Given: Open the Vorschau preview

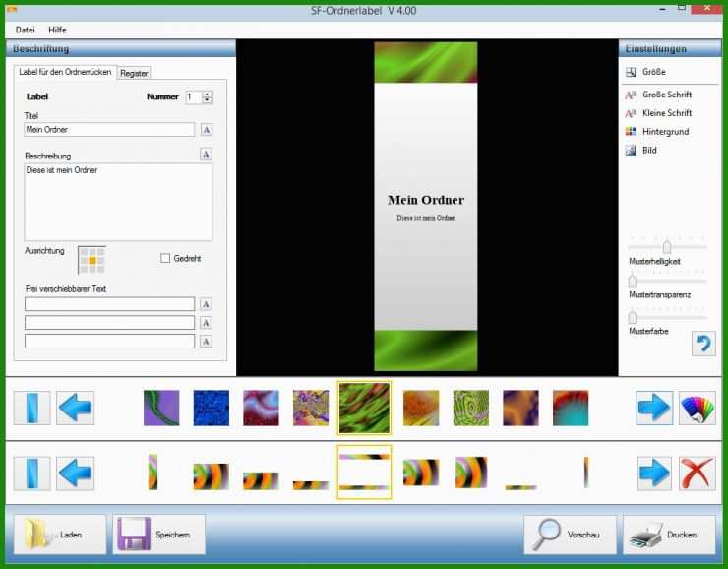Looking at the screenshot, I should 571,535.
